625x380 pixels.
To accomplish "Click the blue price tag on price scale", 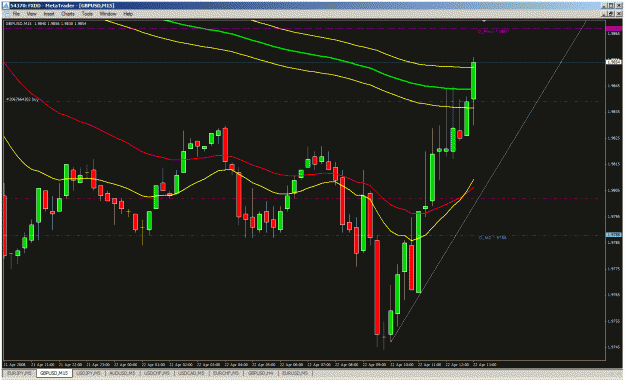I will pos(613,235).
